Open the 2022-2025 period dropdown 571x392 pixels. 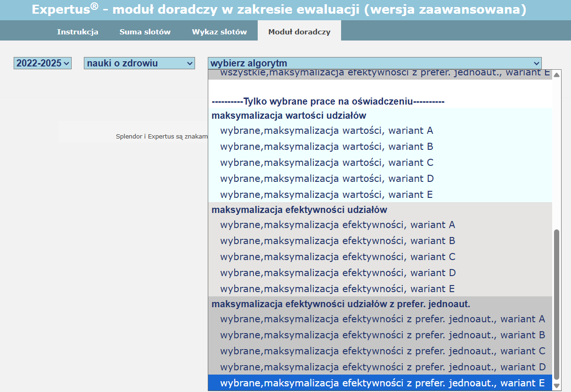coord(42,63)
